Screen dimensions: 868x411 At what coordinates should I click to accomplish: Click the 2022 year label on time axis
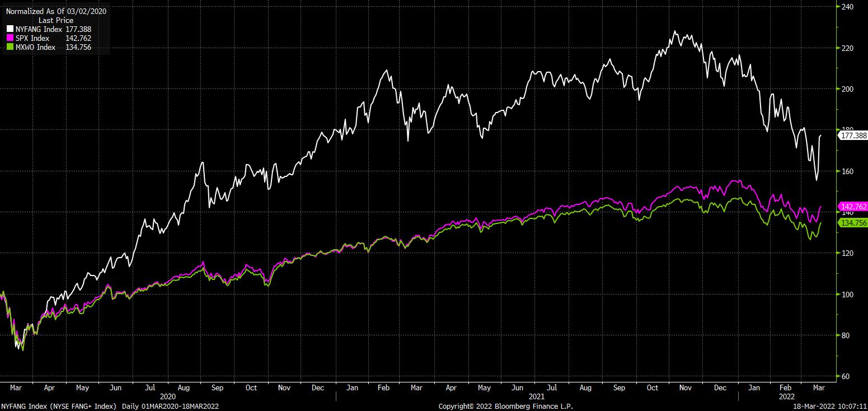(786, 396)
